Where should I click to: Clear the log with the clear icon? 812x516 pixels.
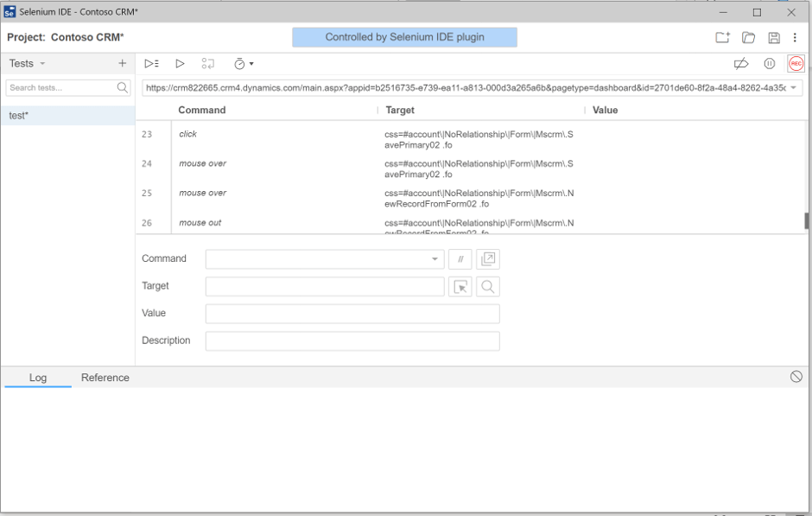(x=796, y=377)
